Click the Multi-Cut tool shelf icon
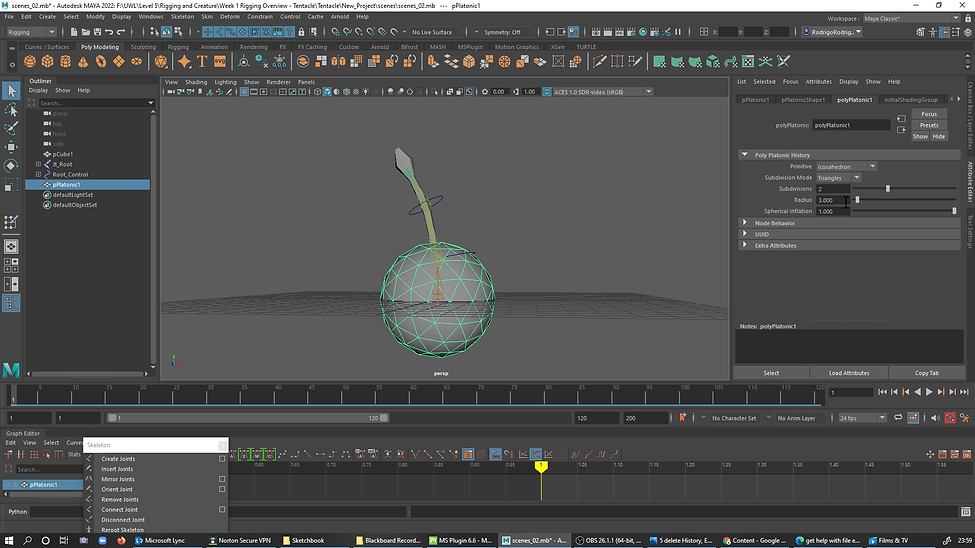975x548 pixels. [x=599, y=62]
